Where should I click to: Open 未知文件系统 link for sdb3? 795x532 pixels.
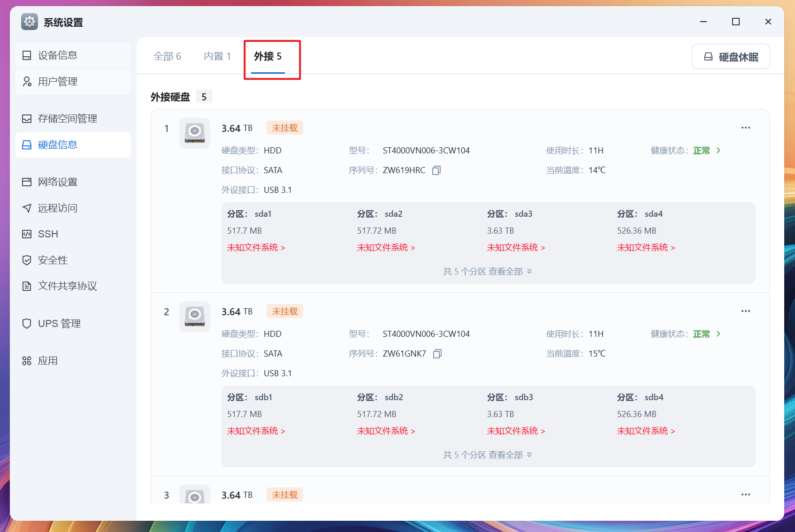(516, 431)
